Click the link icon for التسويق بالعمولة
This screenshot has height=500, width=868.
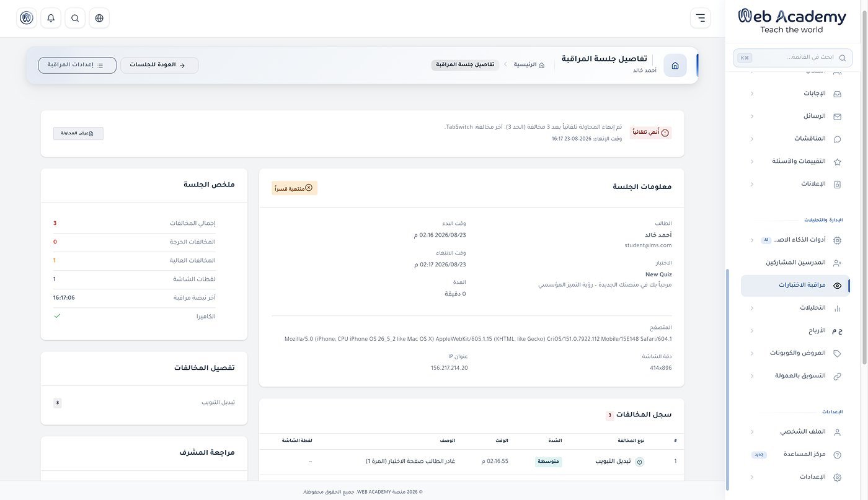point(837,376)
